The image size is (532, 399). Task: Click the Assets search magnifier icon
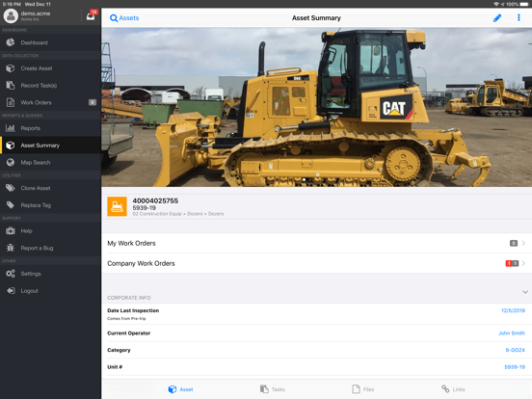[114, 18]
